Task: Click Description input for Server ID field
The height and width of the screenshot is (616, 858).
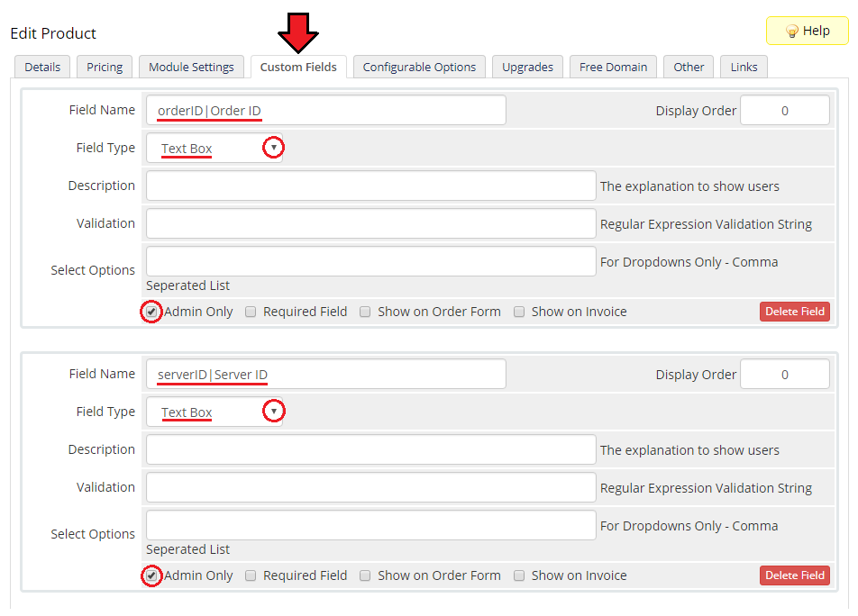Action: [x=371, y=449]
